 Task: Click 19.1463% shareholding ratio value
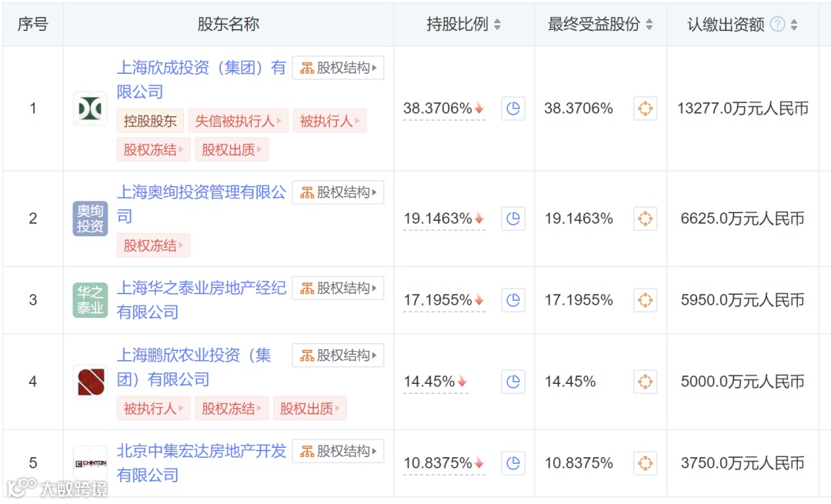[437, 219]
